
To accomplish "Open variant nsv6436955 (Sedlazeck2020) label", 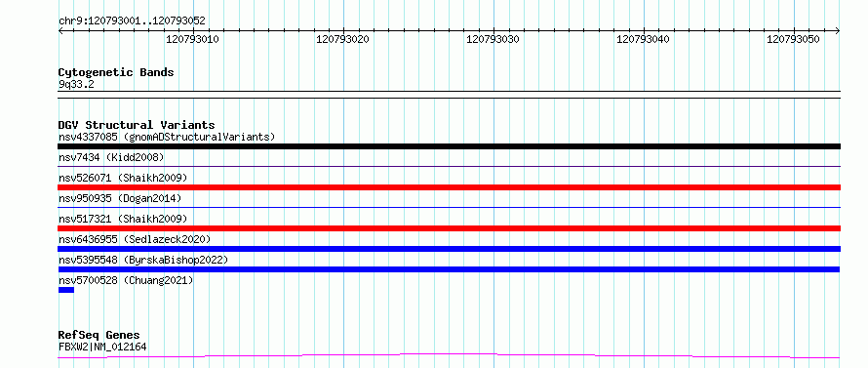I will tap(135, 239).
